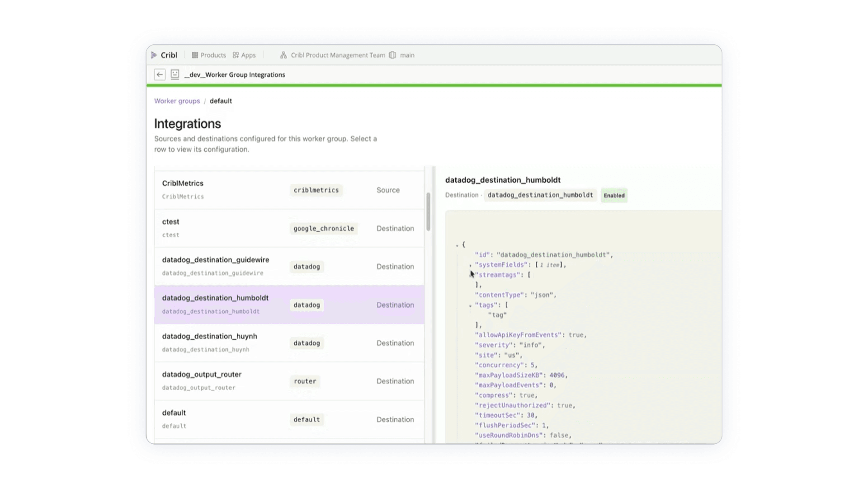
Task: Click the concurrency line
Action: 506,365
